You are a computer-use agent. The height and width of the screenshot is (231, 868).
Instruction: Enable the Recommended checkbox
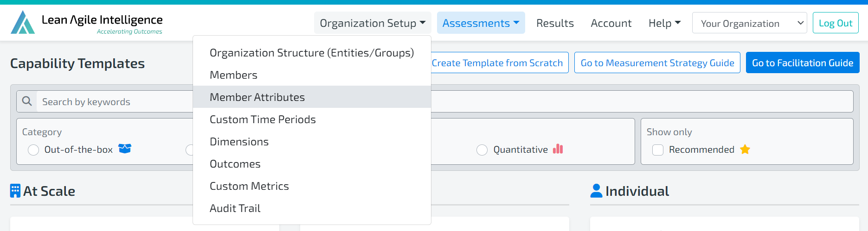tap(658, 150)
